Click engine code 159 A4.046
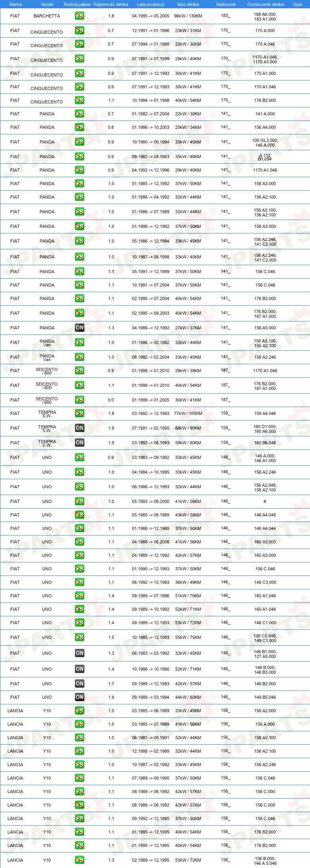Screen dimensions: 310x868 click(x=265, y=413)
